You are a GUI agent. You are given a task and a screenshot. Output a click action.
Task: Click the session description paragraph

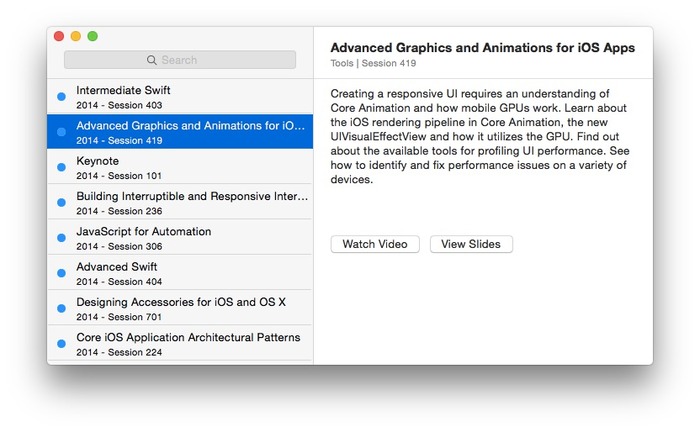[480, 137]
